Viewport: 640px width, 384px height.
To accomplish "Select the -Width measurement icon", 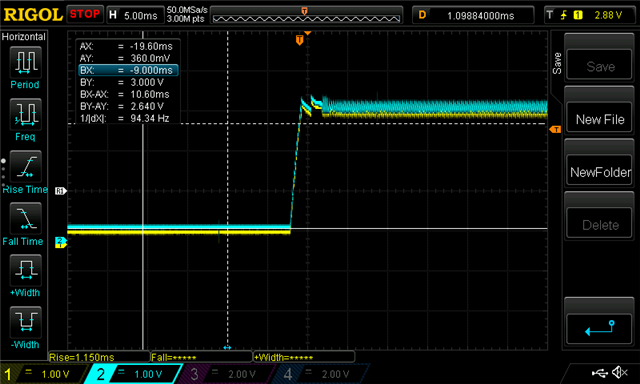I will pyautogui.click(x=25, y=322).
